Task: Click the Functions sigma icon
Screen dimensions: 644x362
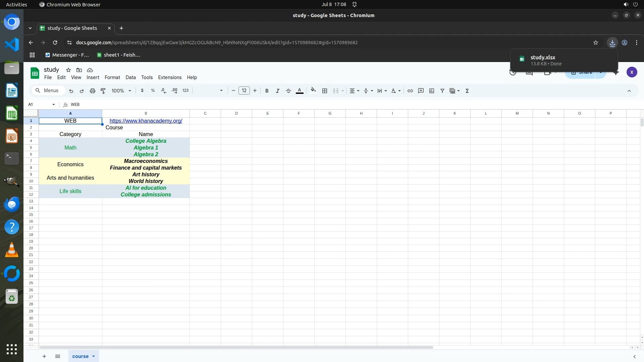Action: 467,91
